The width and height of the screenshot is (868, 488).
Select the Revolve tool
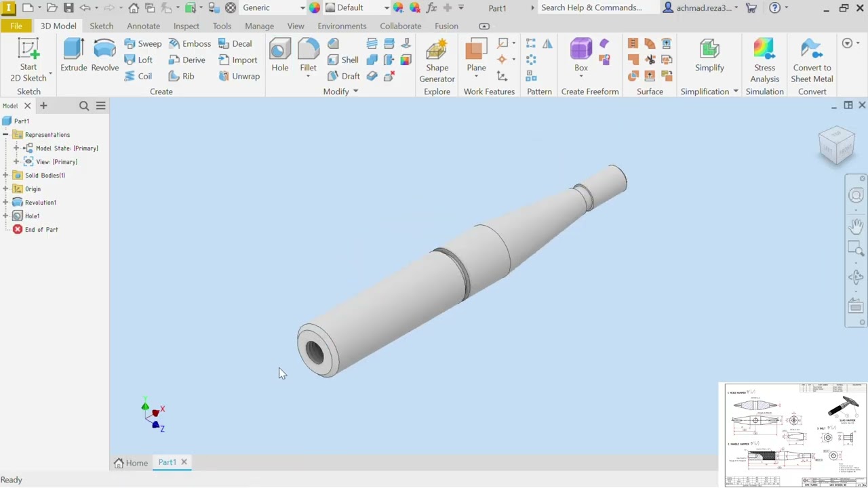tap(104, 56)
